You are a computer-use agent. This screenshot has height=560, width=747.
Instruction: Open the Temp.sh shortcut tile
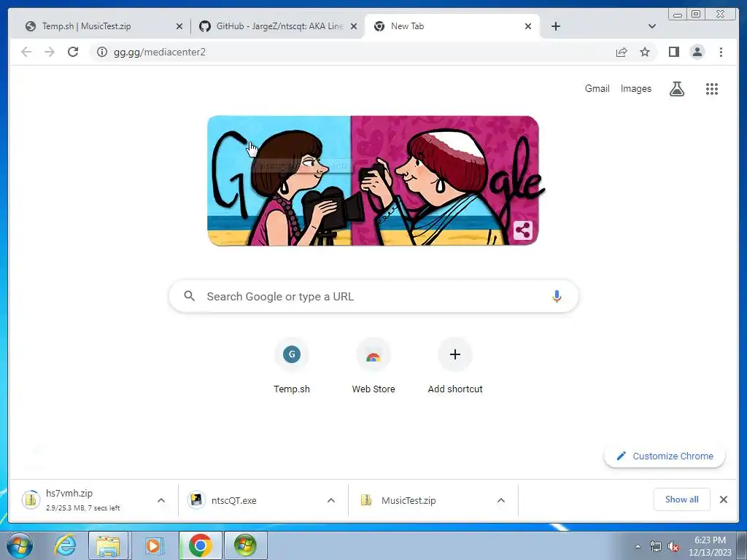[292, 366]
